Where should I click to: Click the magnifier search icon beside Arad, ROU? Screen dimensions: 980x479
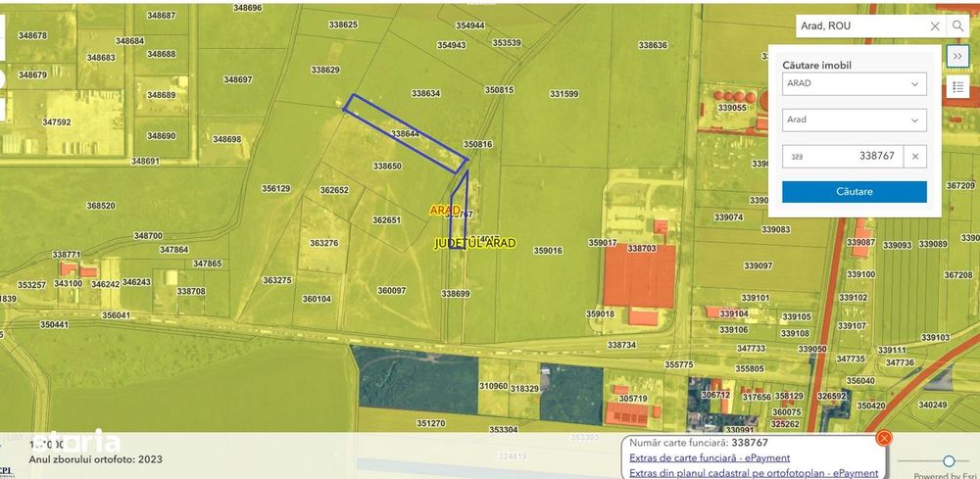click(957, 26)
